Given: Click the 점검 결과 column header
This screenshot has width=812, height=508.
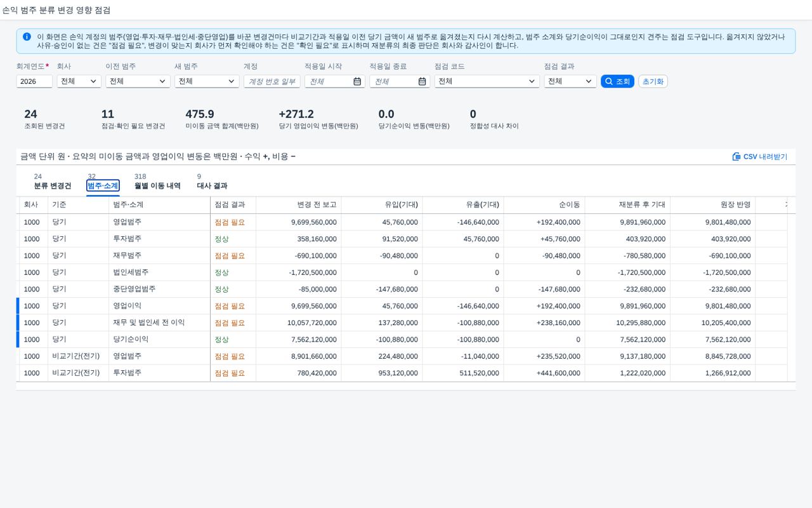Looking at the screenshot, I should tap(233, 204).
